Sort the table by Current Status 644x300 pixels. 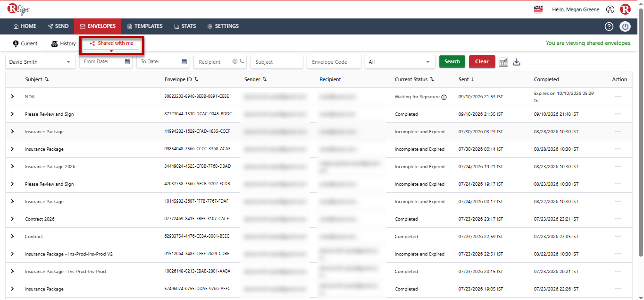click(432, 79)
